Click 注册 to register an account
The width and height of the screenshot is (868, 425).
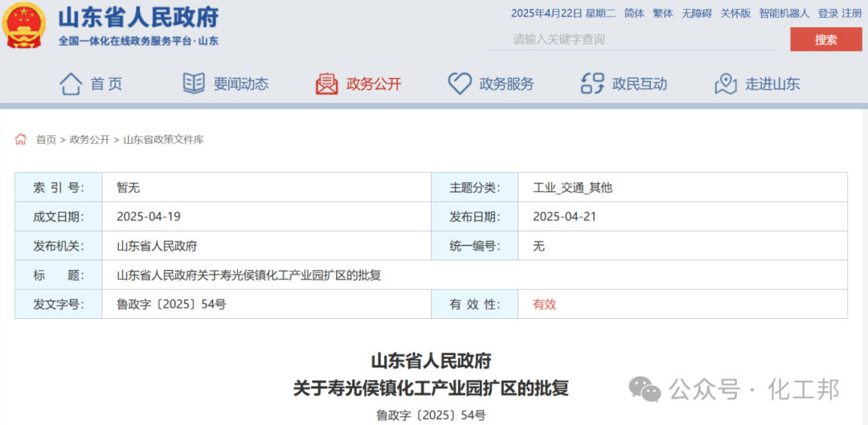tap(852, 13)
